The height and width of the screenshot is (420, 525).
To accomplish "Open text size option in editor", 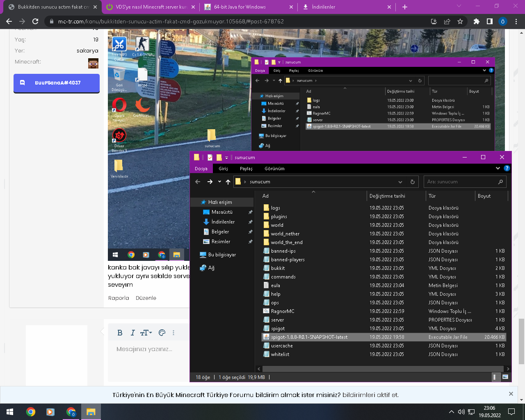I will pyautogui.click(x=146, y=333).
